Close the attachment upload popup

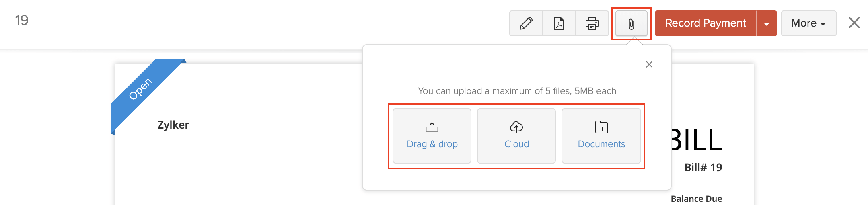(x=649, y=64)
